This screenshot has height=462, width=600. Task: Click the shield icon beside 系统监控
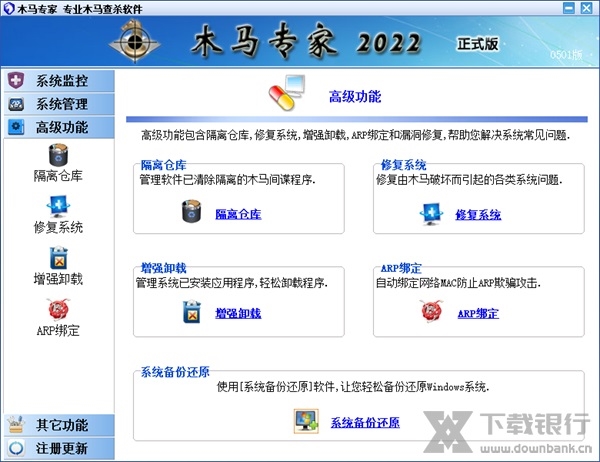[16, 80]
